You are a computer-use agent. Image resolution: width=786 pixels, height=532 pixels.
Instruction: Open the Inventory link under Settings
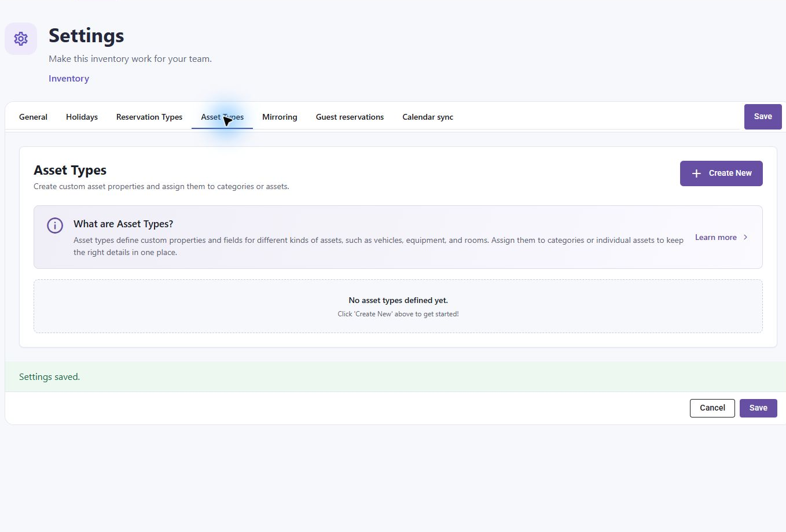[x=69, y=79]
